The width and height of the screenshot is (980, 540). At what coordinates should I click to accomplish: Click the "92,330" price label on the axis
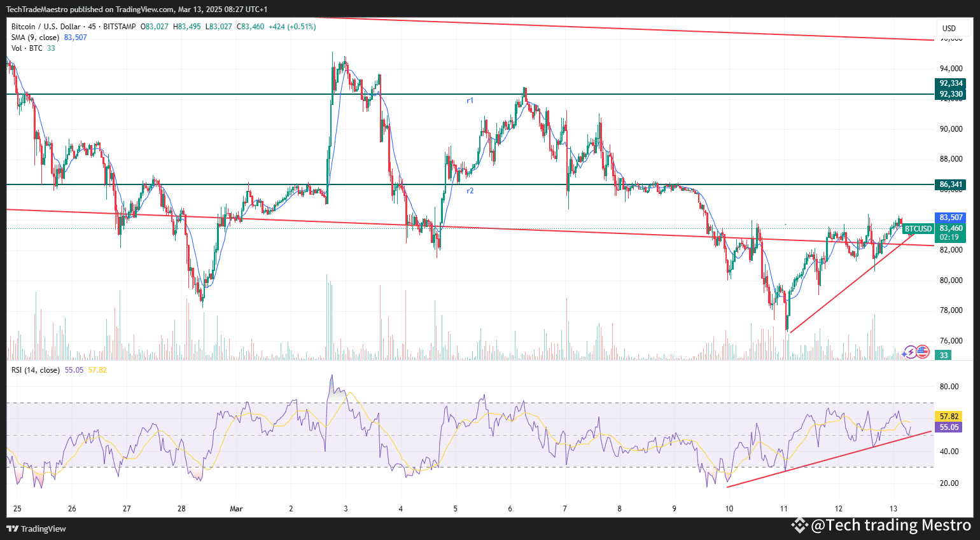951,94
